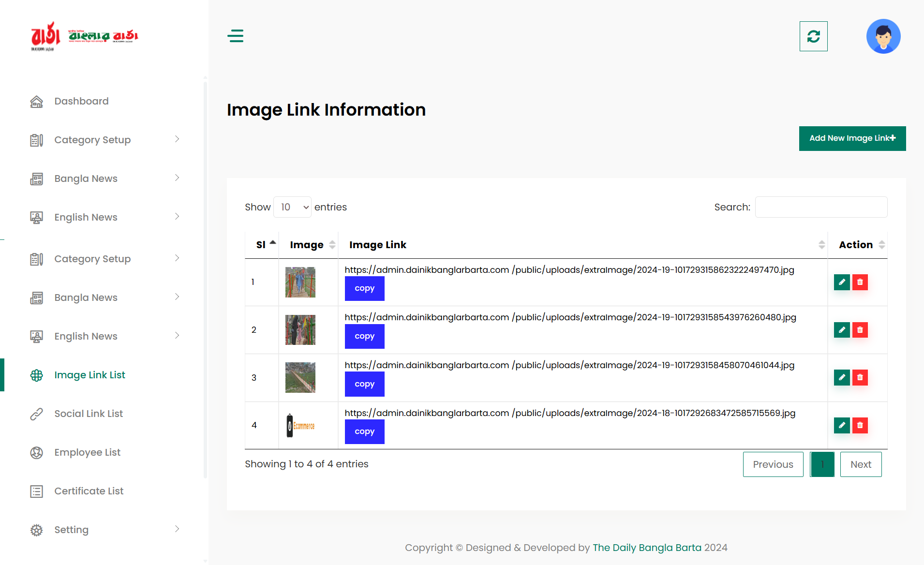Image resolution: width=924 pixels, height=565 pixels.
Task: Follow The Daily Bangla Barta footer link
Action: [x=647, y=547]
